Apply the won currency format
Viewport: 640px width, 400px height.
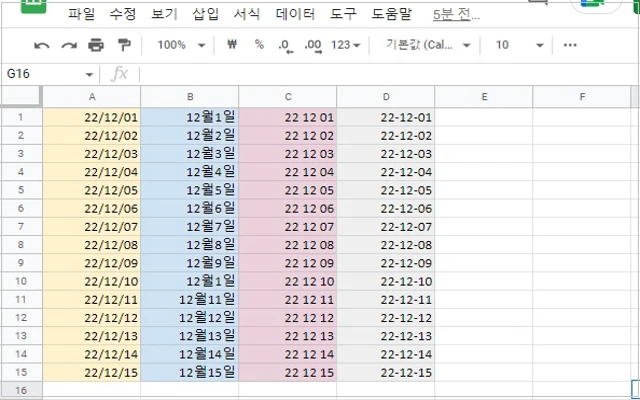pos(232,44)
